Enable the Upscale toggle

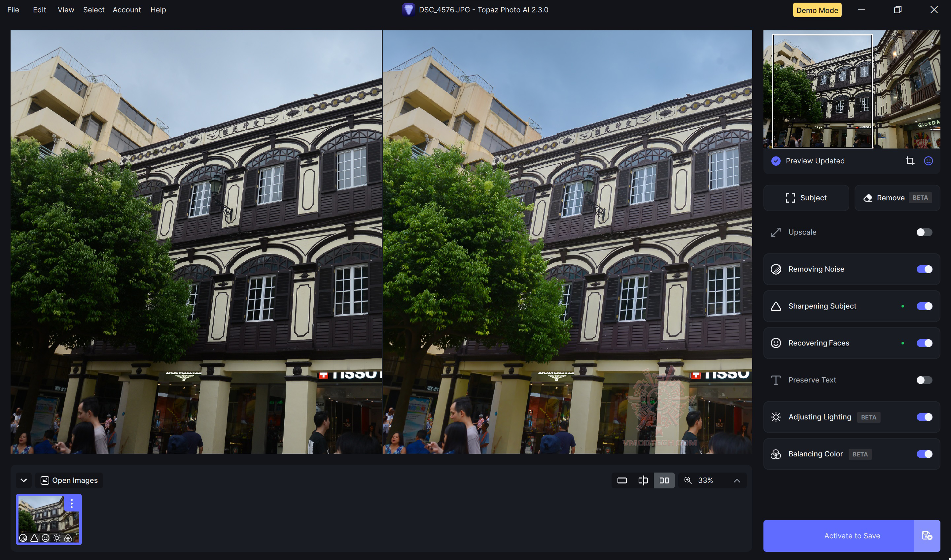pos(924,232)
